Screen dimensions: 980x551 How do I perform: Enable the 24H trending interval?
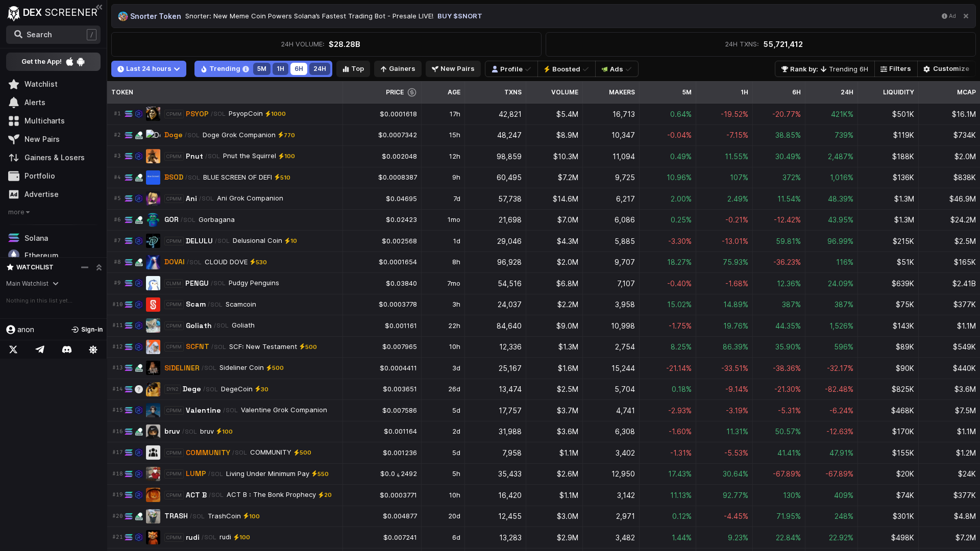tap(320, 69)
